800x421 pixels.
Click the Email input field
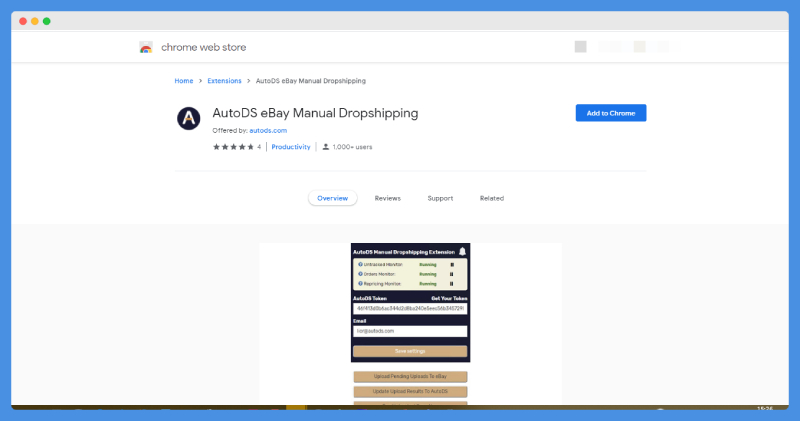pyautogui.click(x=410, y=331)
